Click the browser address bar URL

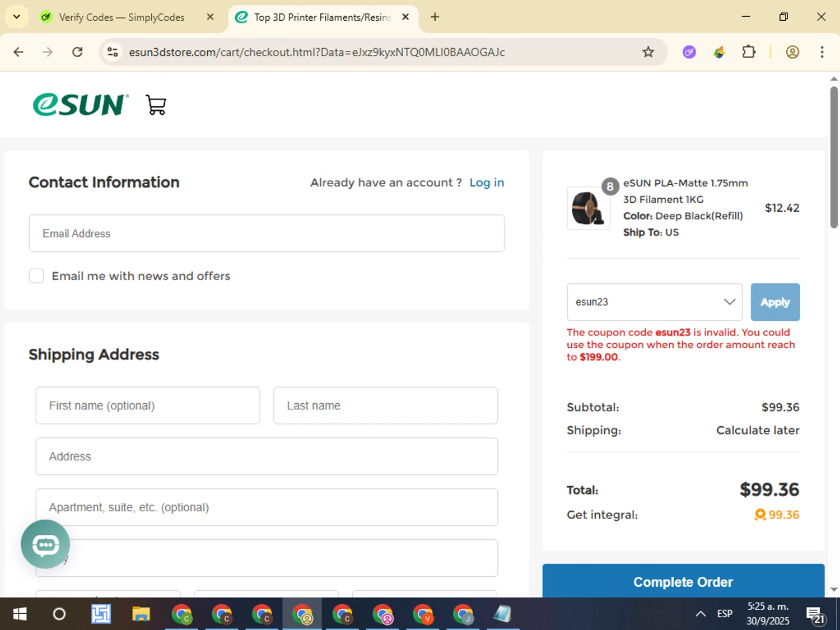(317, 52)
